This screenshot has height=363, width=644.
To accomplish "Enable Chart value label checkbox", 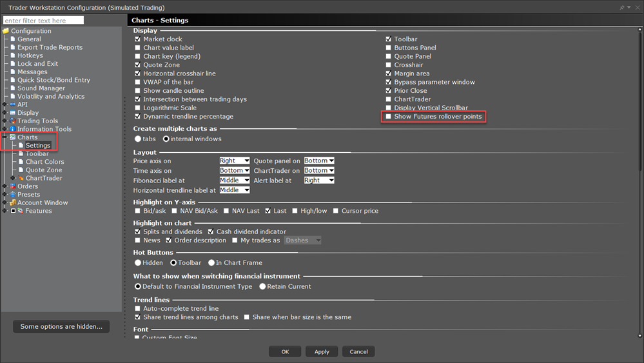I will point(137,48).
